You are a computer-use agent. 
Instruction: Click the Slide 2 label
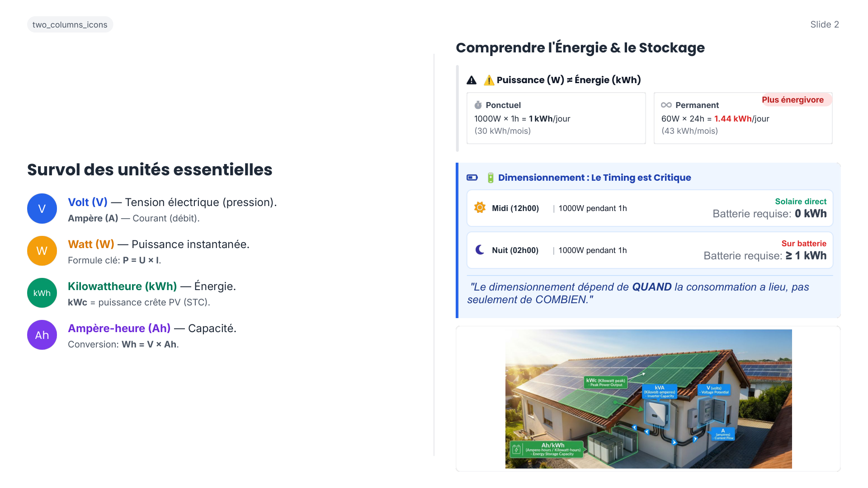(x=824, y=24)
